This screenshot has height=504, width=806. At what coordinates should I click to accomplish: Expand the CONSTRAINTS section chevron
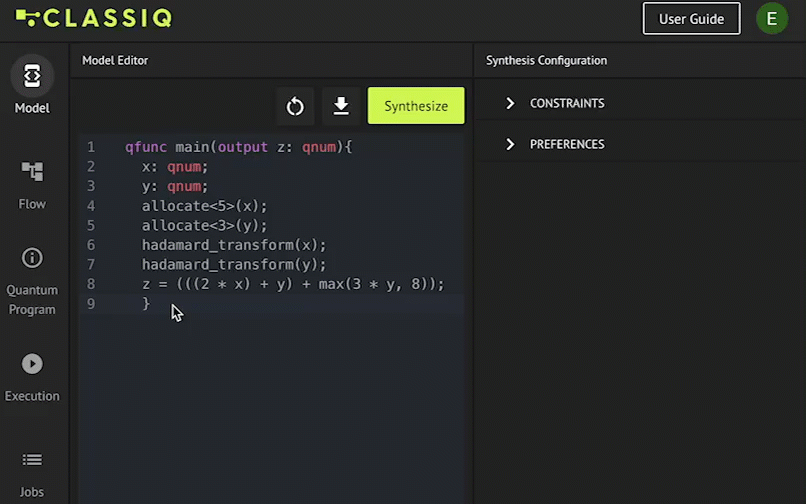coord(510,103)
